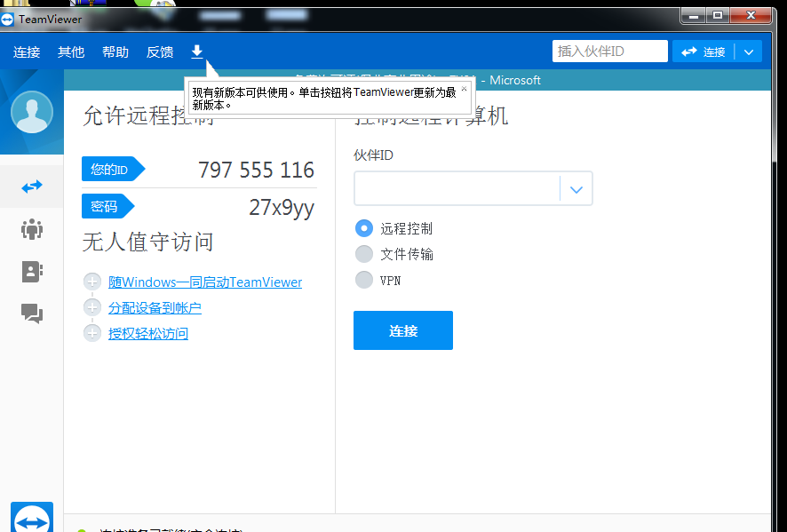The width and height of the screenshot is (787, 532).
Task: Expand the 伙伴ID history dropdown arrow
Action: 576,188
